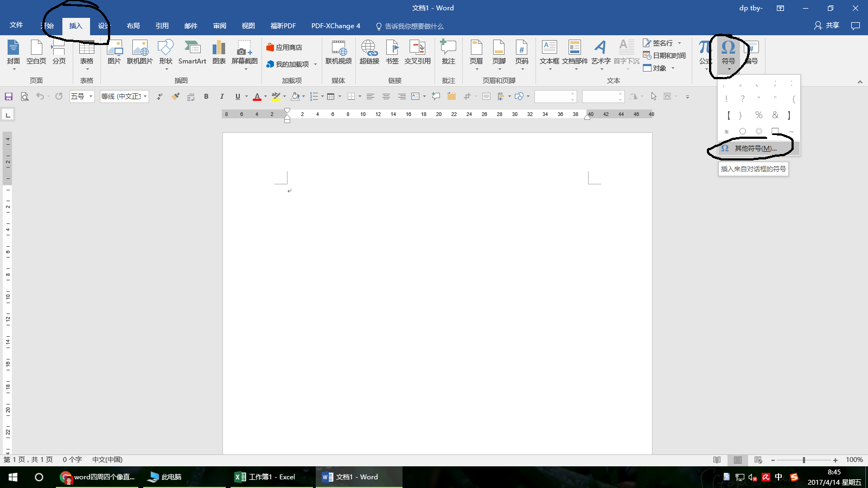Insert a page break (分页)
This screenshot has height=488, width=868.
coord(59,53)
